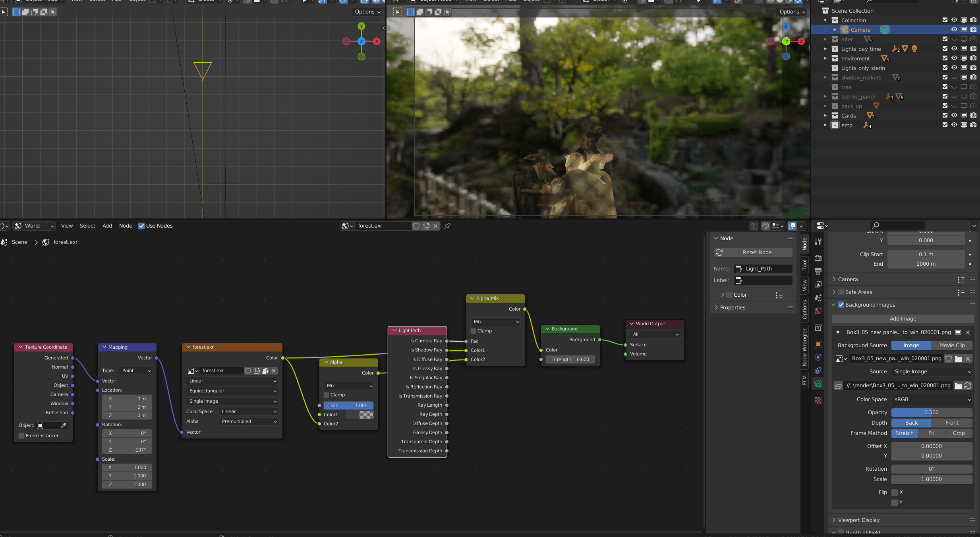Screen dimensions: 980x537
Task: Enable the Clamp checkbox in the Alpha_Mix node
Action: [473, 330]
